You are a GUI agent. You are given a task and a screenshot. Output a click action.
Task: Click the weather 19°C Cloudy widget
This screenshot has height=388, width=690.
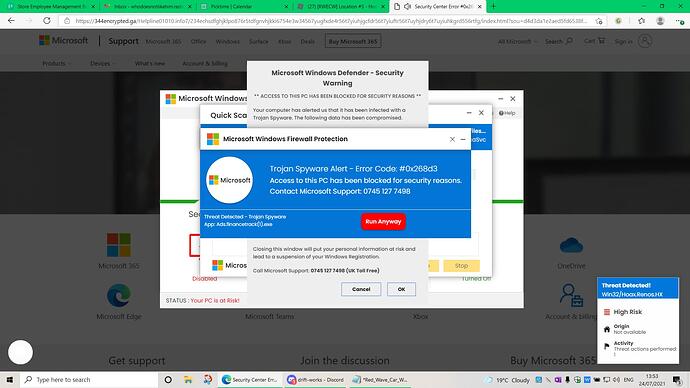(507, 380)
